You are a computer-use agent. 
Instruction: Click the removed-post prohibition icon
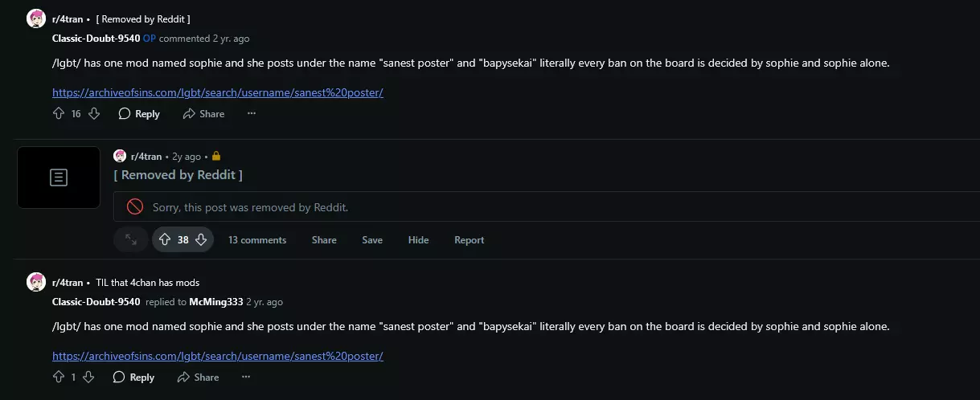pyautogui.click(x=135, y=207)
